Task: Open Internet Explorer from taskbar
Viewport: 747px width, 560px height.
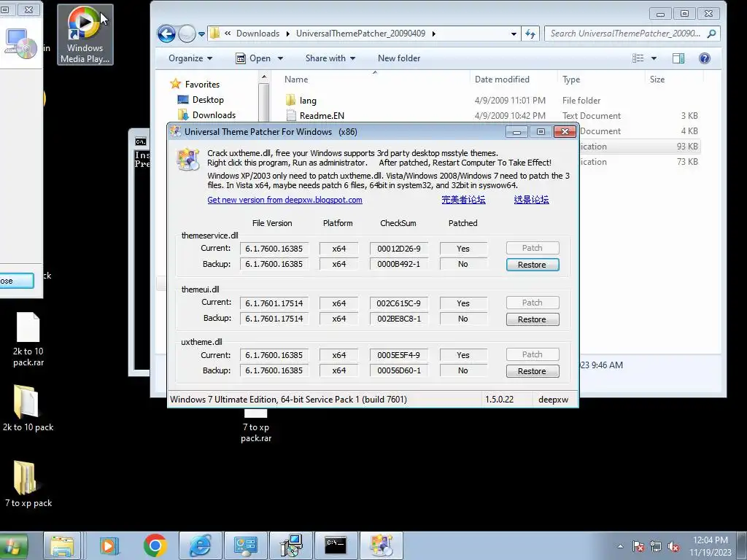Action: pos(200,546)
